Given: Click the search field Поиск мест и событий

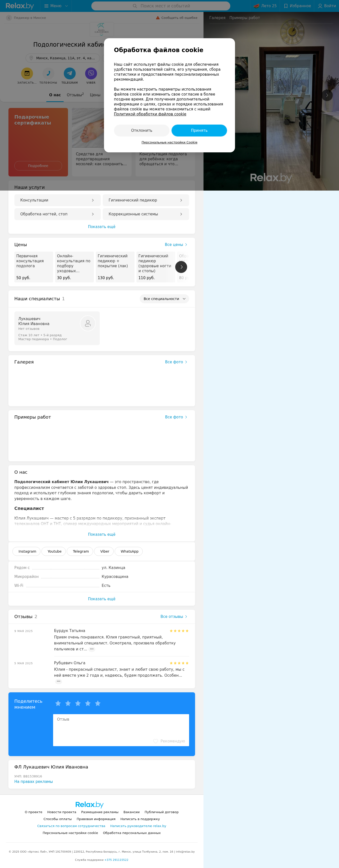Looking at the screenshot, I should [161, 6].
